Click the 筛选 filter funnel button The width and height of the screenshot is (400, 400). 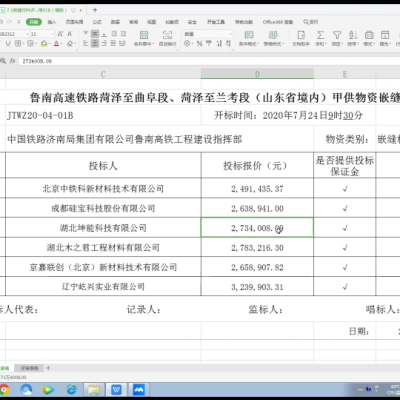point(337,38)
